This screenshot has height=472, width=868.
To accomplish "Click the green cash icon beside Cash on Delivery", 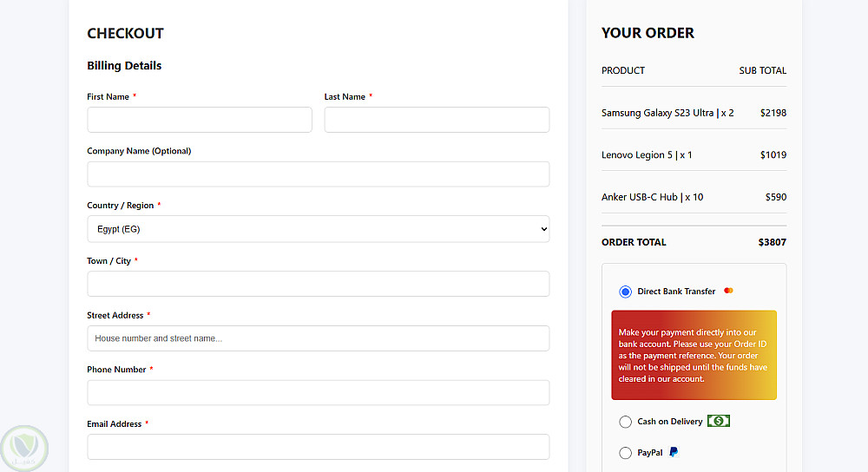I will coord(719,421).
